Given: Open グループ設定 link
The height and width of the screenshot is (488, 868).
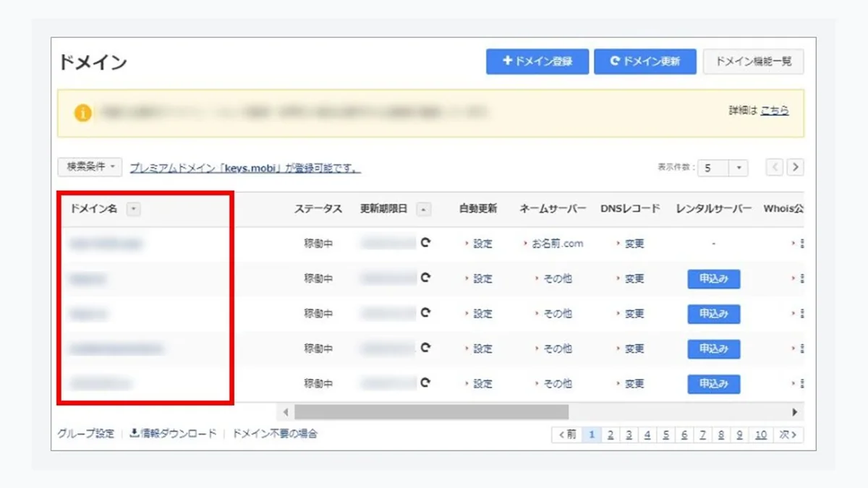Looking at the screenshot, I should 86,434.
